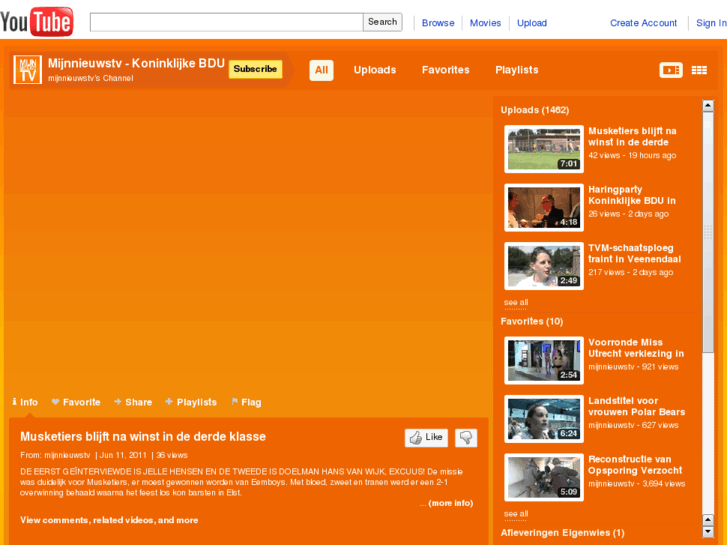Image resolution: width=727 pixels, height=545 pixels.
Task: Click channel title Mijnnieuwstv - Koninklijke BDU
Action: tap(136, 64)
